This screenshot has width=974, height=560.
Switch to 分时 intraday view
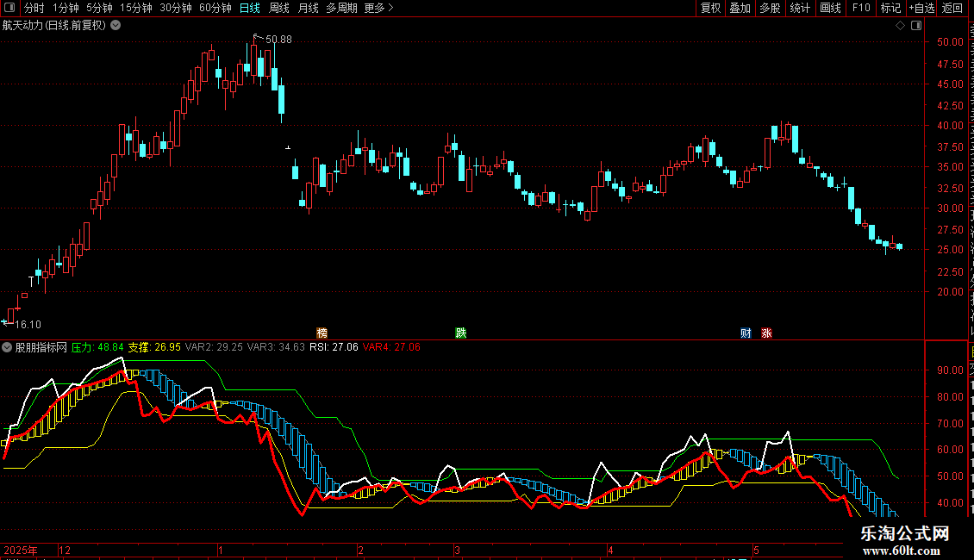[34, 8]
